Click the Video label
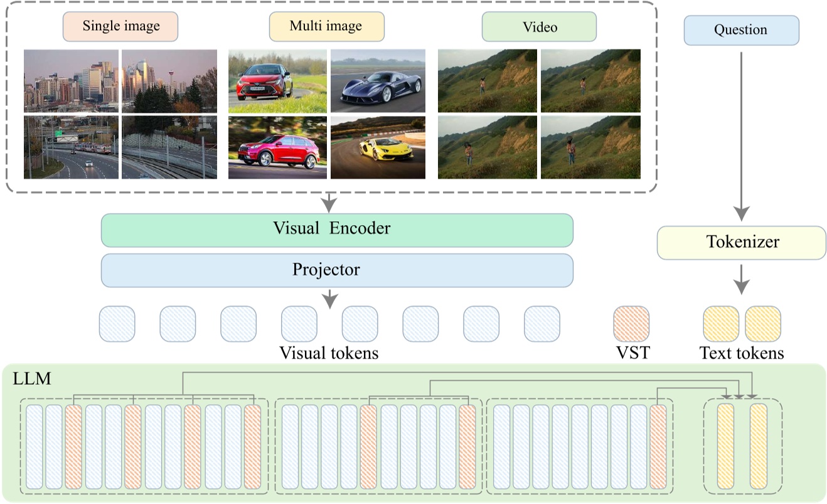The width and height of the screenshot is (827, 504). pyautogui.click(x=540, y=26)
